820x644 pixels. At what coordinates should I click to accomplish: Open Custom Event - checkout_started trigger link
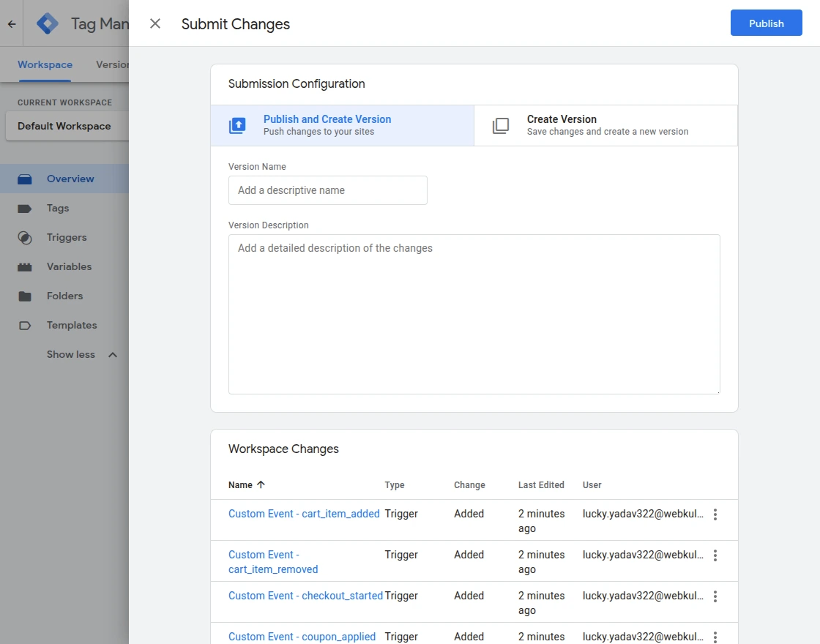click(305, 596)
